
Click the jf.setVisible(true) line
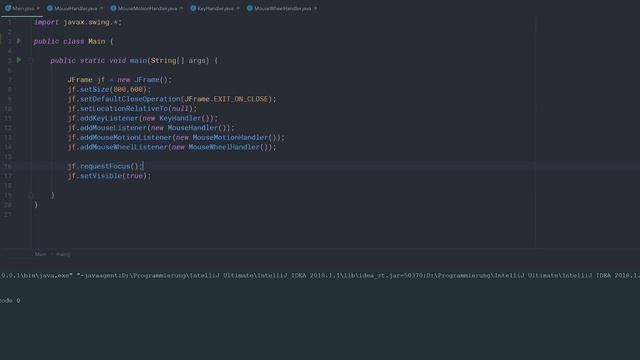109,176
